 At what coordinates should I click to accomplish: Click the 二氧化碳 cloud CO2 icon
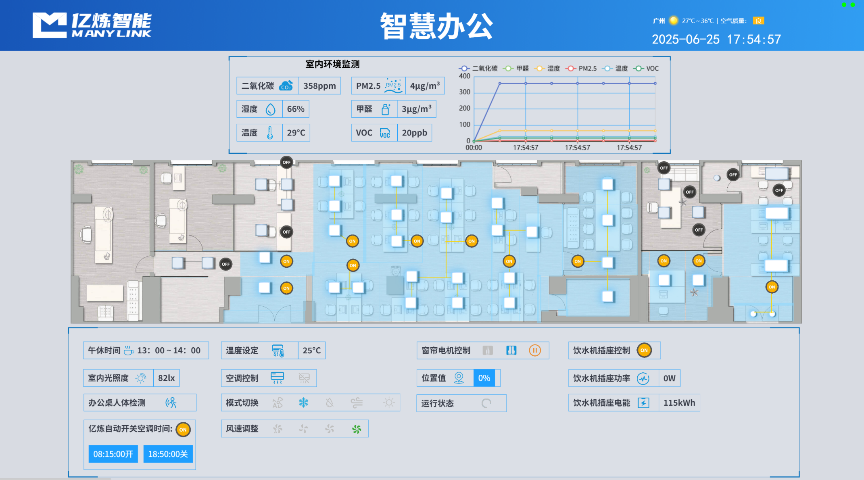[x=286, y=85]
